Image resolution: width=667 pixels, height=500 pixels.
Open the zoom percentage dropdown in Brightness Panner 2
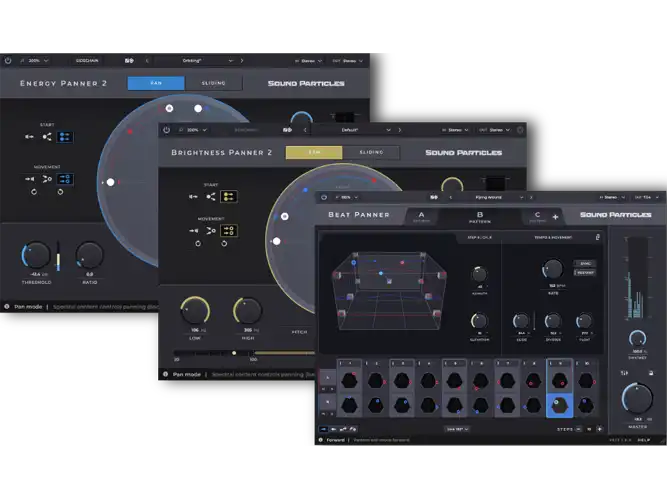pyautogui.click(x=193, y=130)
